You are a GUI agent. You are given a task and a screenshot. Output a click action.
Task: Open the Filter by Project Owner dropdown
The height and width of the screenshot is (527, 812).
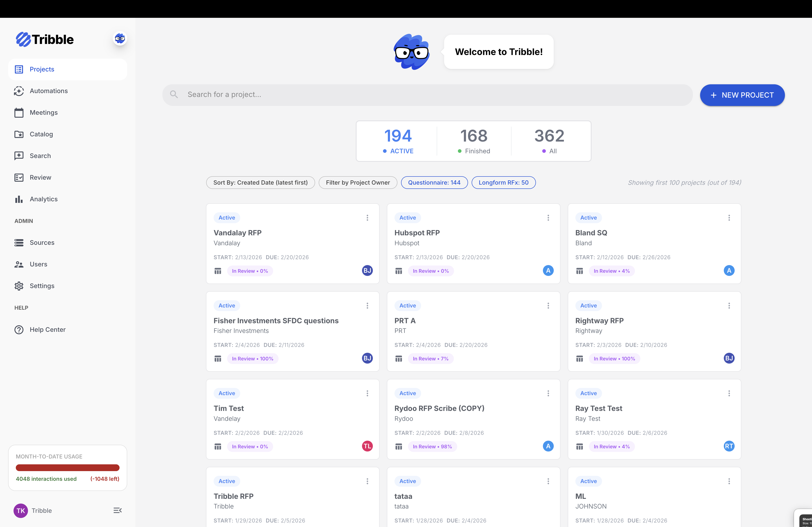click(358, 182)
